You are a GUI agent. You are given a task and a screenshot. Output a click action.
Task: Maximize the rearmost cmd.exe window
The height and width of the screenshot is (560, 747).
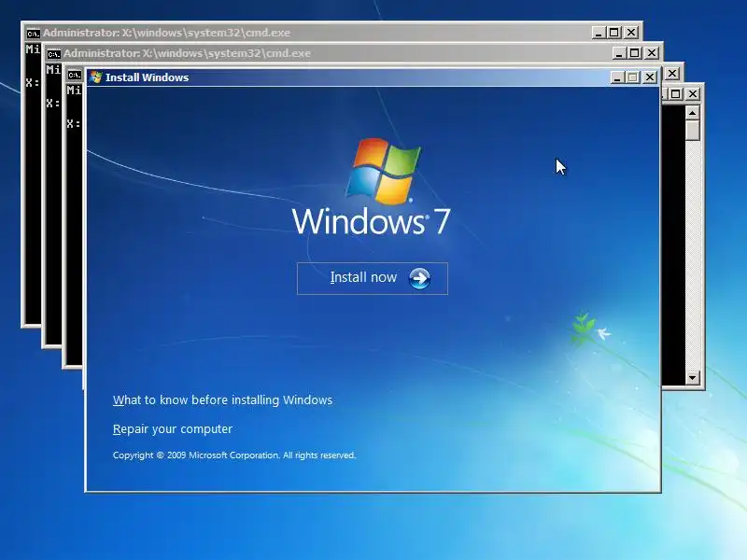[614, 33]
